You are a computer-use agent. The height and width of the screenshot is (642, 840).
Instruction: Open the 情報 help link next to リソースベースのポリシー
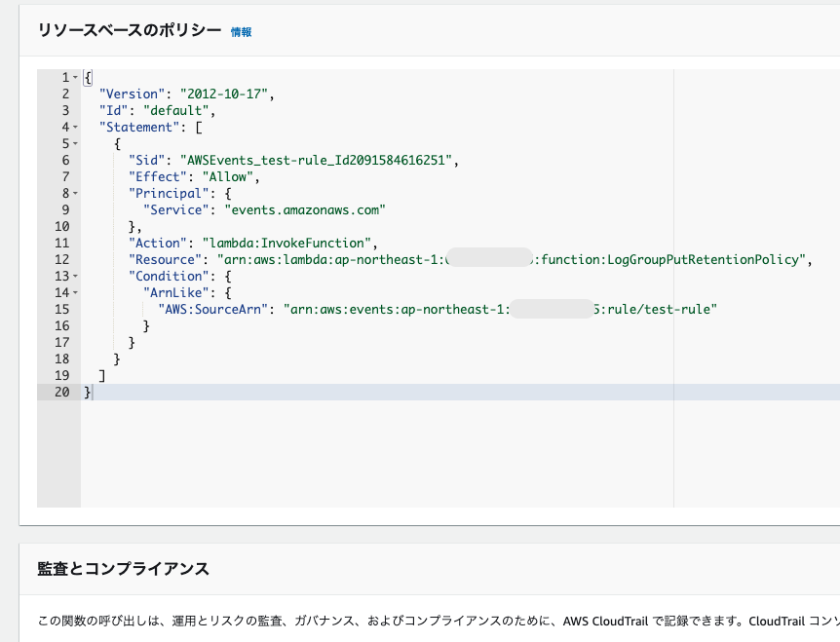pos(241,30)
